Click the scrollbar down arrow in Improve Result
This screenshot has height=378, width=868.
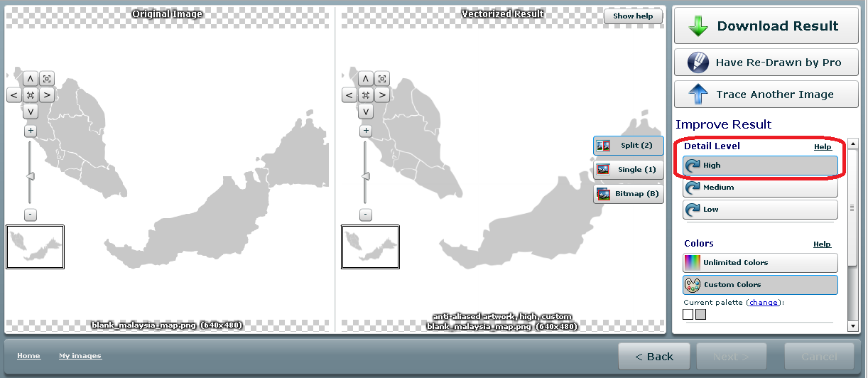click(x=853, y=326)
